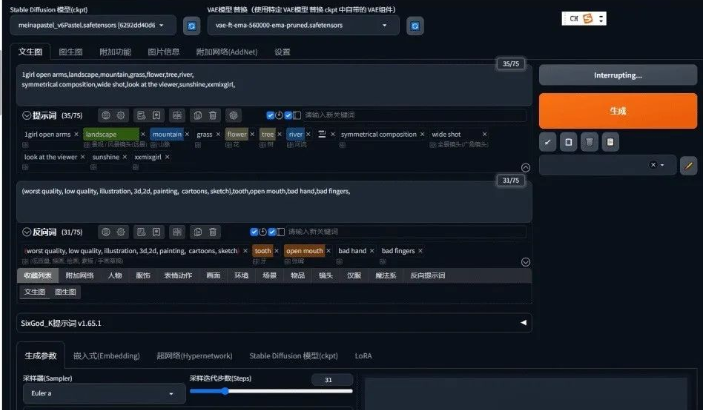Viewport: 703px width, 410px height.
Task: Open the Sampler dropdown showing Euler a
Action: (104, 393)
